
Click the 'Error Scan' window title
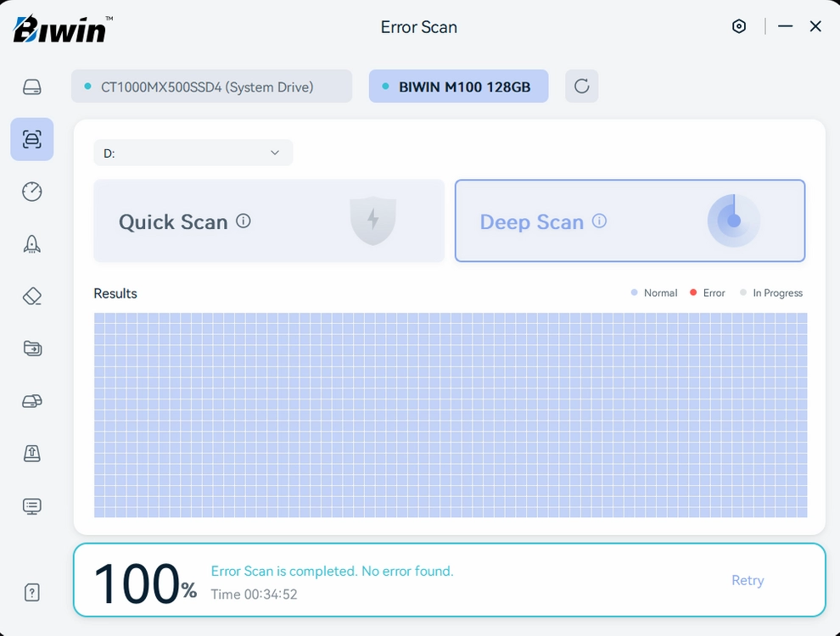pyautogui.click(x=419, y=27)
